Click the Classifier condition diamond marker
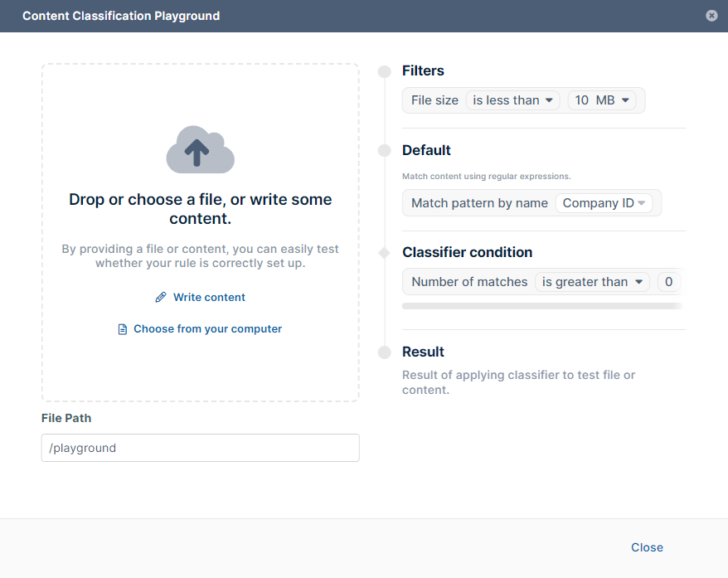Image resolution: width=728 pixels, height=578 pixels. 384,252
